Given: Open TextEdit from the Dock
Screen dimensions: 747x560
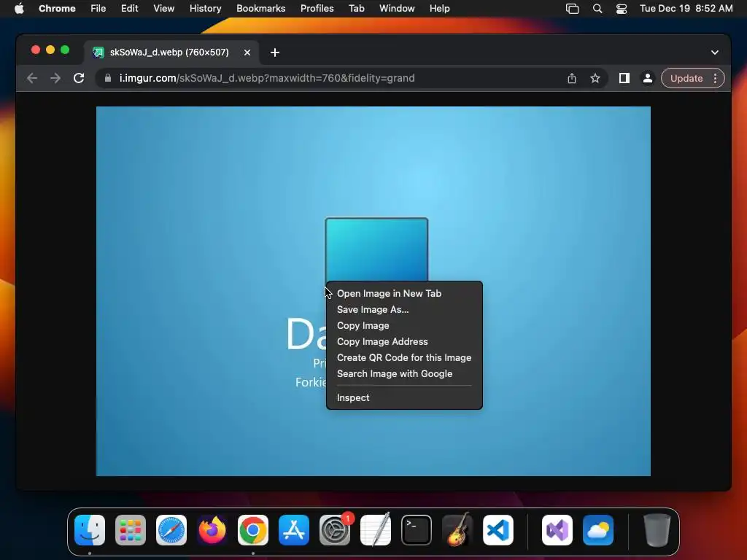Looking at the screenshot, I should (x=376, y=530).
